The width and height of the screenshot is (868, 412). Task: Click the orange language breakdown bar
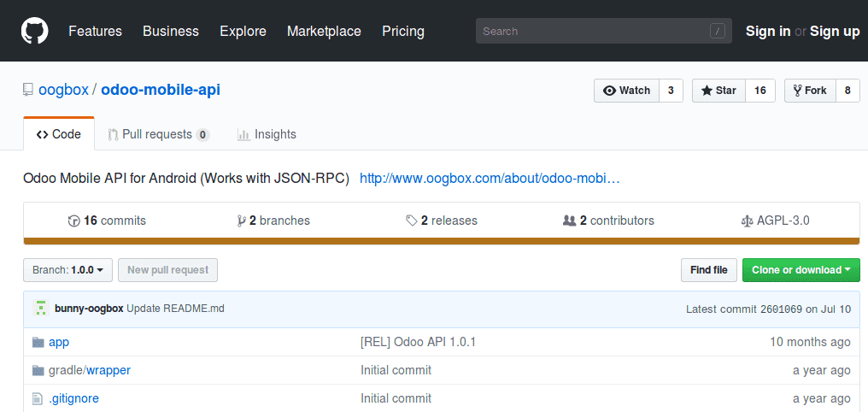point(441,241)
